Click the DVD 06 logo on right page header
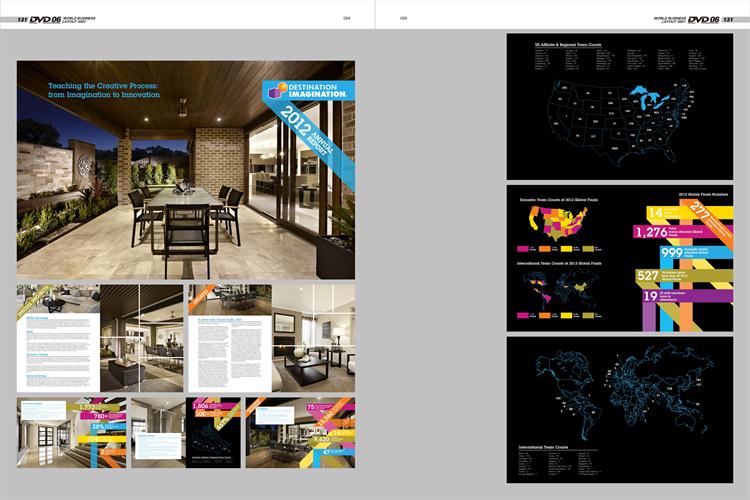750x500 pixels. [x=704, y=18]
